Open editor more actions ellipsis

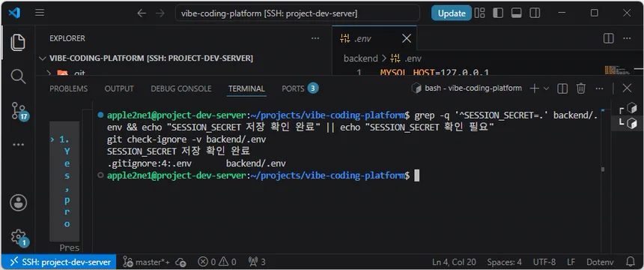coord(627,38)
